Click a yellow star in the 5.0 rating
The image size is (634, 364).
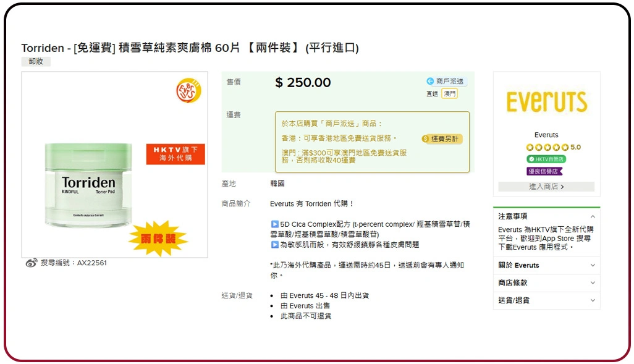[530, 147]
